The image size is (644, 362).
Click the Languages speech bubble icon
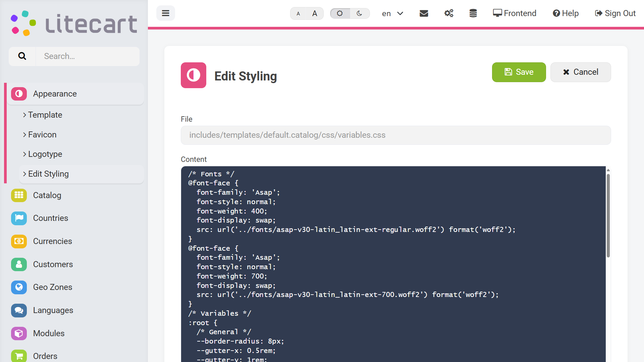tap(19, 310)
